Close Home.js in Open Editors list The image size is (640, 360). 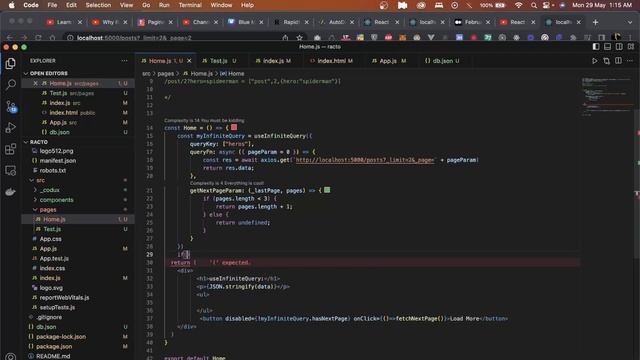[x=36, y=83]
